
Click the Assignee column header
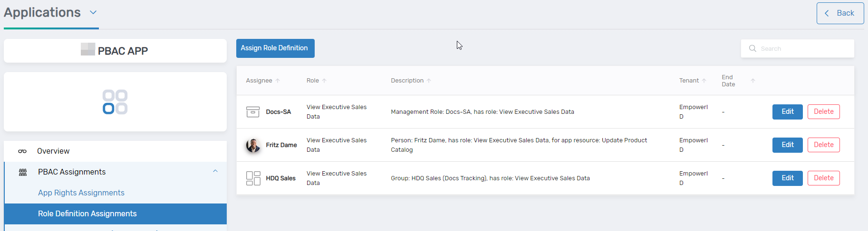259,81
